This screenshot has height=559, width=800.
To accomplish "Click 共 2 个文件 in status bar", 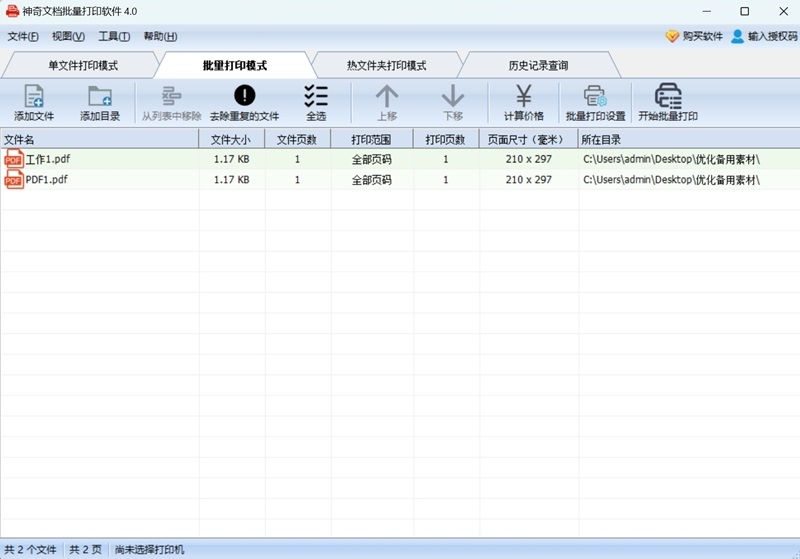I will coord(31,549).
